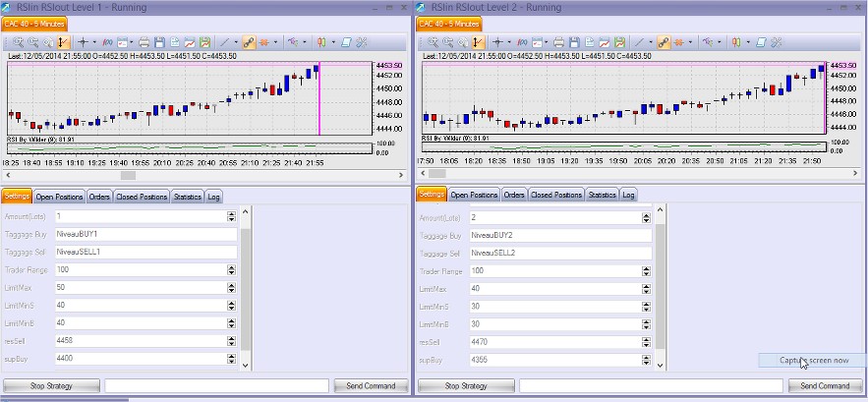Image resolution: width=868 pixels, height=402 pixels.
Task: Save the Level 1 chart with floppy icon
Action: pos(159,42)
